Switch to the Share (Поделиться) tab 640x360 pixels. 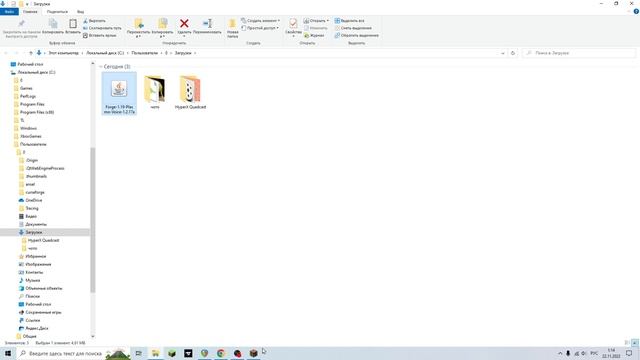(x=57, y=12)
